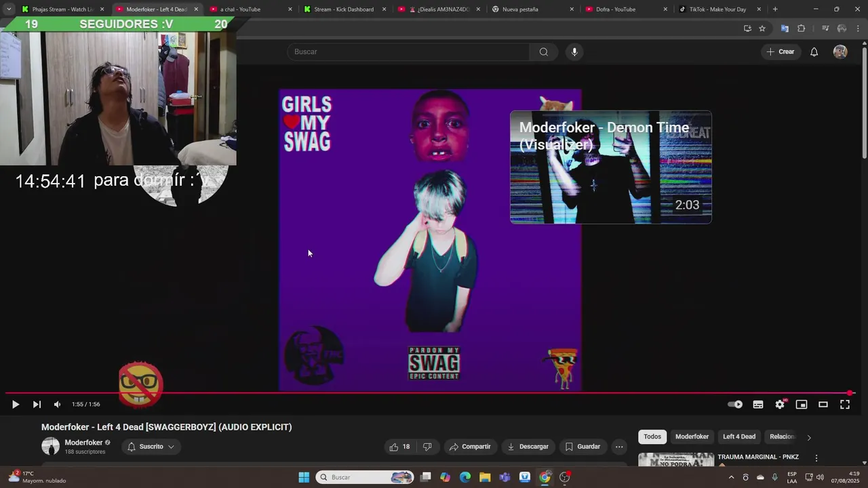The image size is (868, 488).
Task: Open the Crear menu
Action: tap(780, 52)
